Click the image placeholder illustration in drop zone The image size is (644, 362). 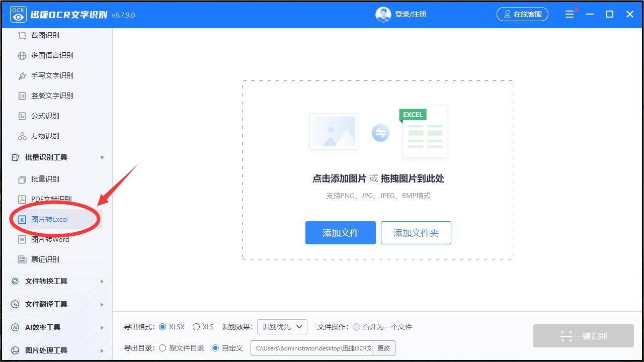[x=334, y=131]
